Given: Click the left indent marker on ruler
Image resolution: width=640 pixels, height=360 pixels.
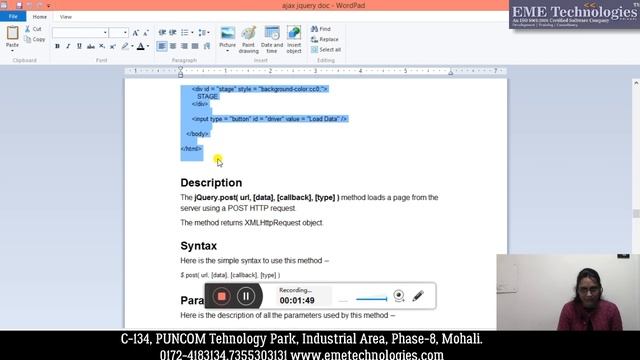Looking at the screenshot, I should pyautogui.click(x=180, y=72).
